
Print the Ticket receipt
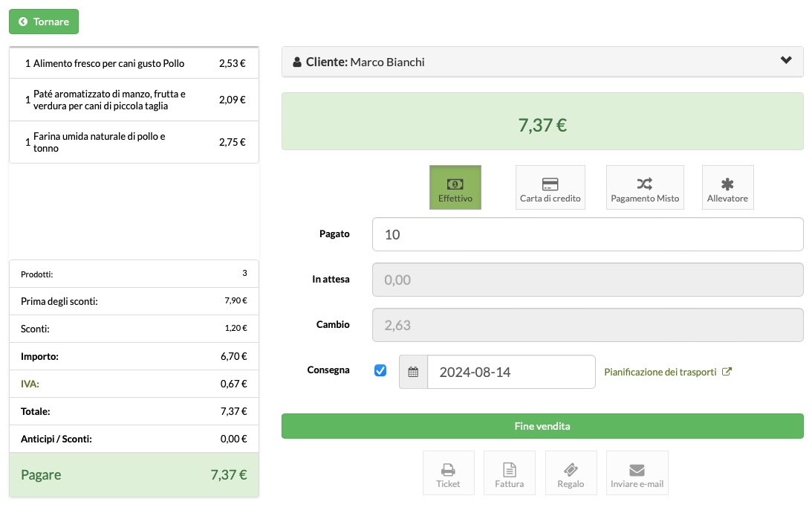448,473
